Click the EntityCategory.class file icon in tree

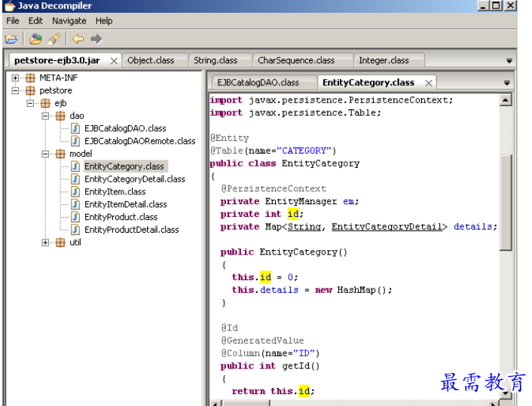click(x=75, y=166)
